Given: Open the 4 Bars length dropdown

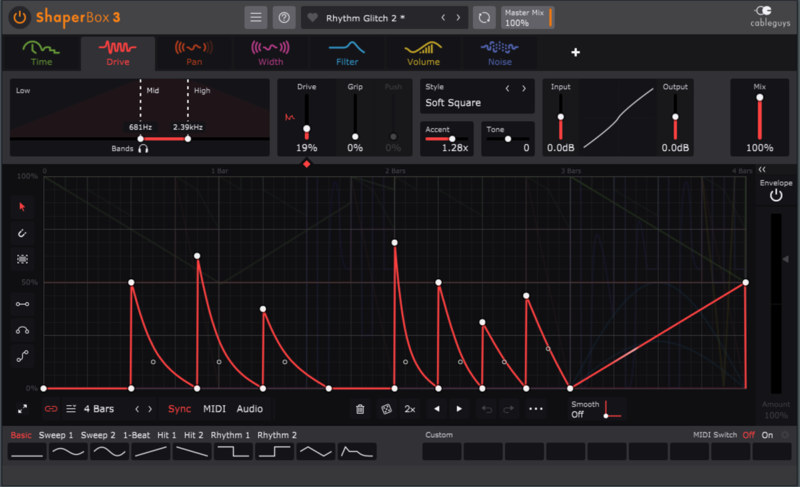Looking at the screenshot, I should (98, 409).
